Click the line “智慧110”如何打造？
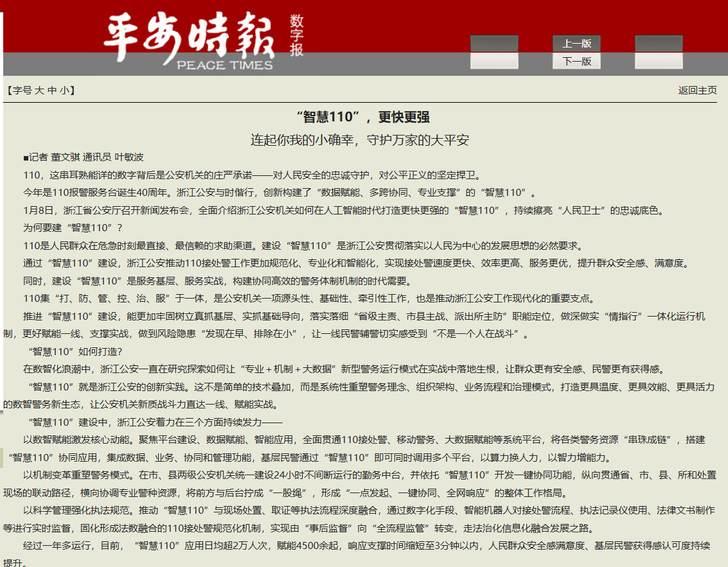728x567 pixels. [75, 351]
